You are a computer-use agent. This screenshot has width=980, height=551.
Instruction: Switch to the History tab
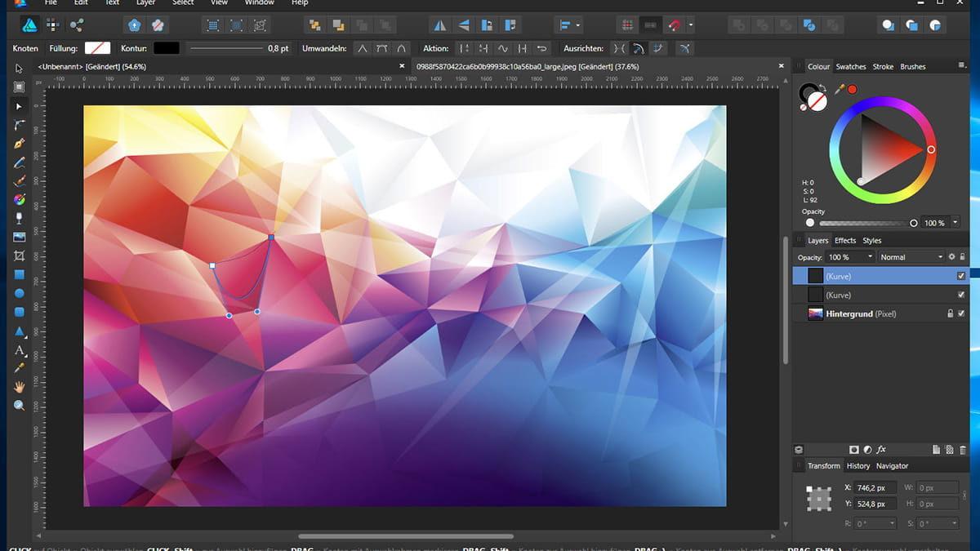click(858, 466)
